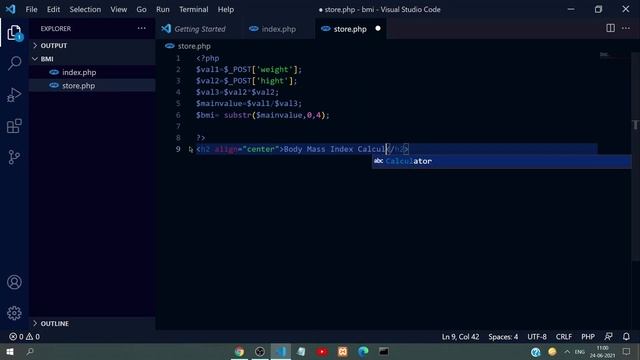The image size is (640, 360).
Task: Click PHP language mode in status bar
Action: 588,337
